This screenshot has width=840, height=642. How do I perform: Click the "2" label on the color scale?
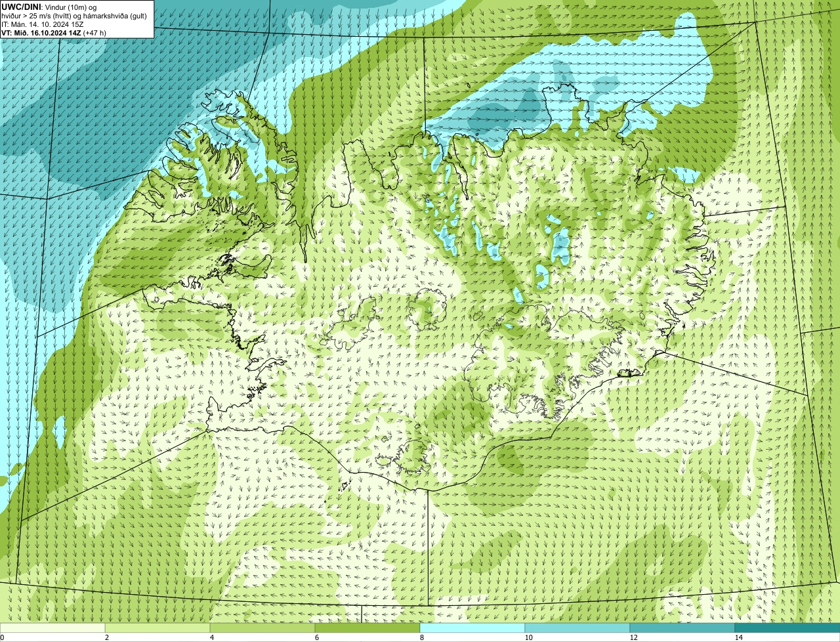106,637
